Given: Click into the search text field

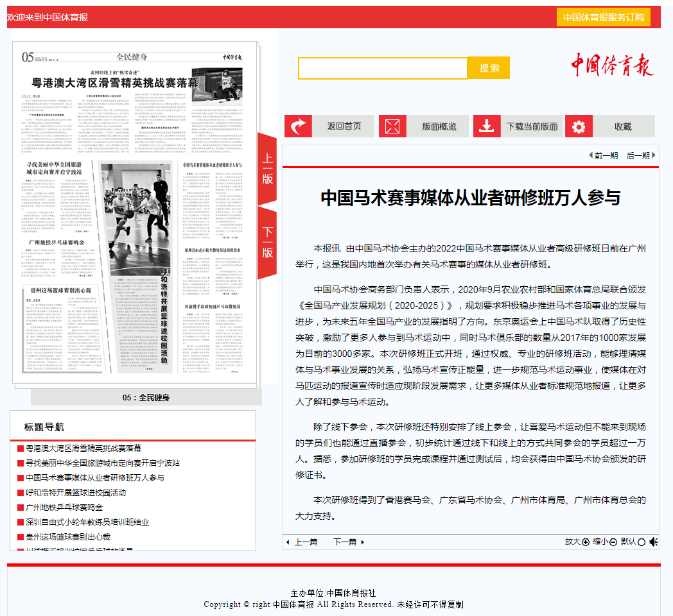Looking at the screenshot, I should pos(383,68).
